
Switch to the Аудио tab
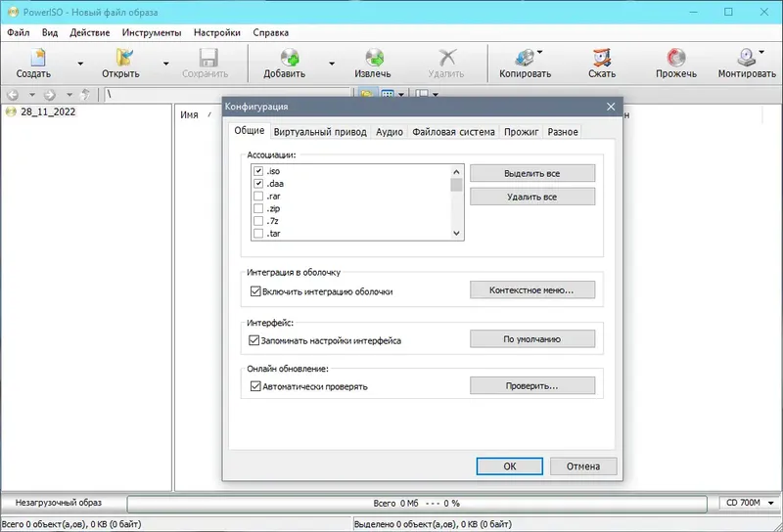tap(390, 132)
